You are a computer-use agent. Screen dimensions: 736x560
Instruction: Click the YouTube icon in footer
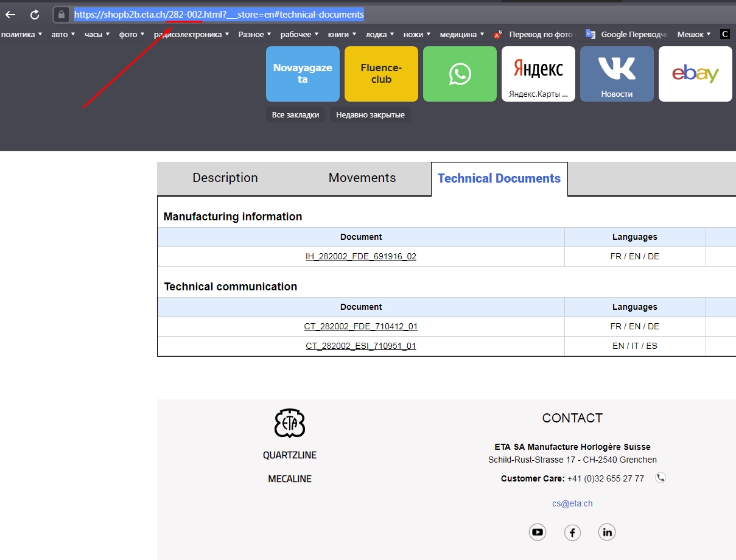point(538,533)
